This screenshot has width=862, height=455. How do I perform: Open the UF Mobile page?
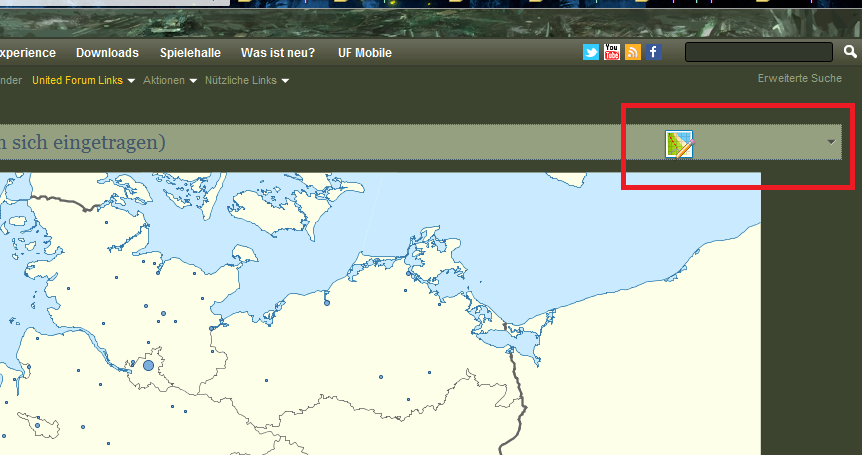point(365,53)
